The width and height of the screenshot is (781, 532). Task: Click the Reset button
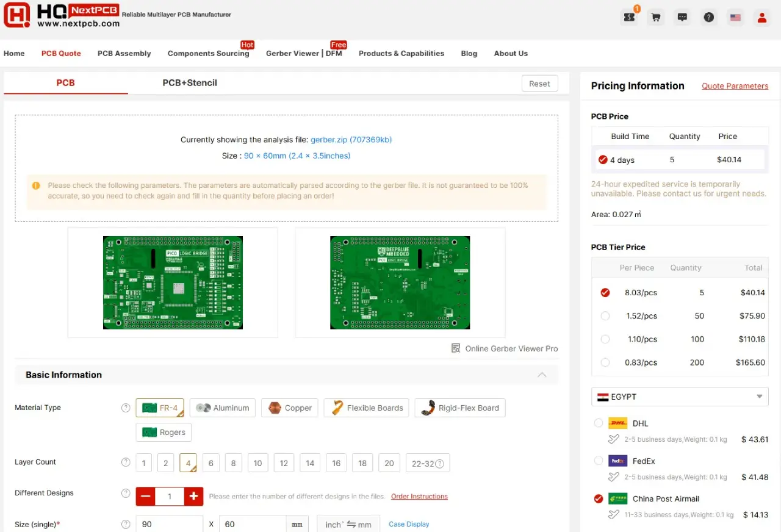point(539,84)
